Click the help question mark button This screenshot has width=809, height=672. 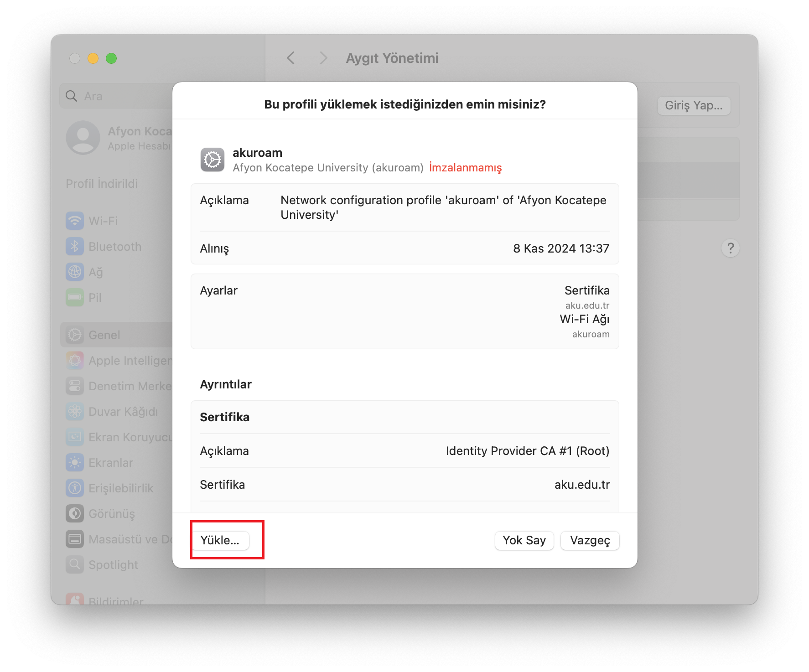pyautogui.click(x=730, y=248)
